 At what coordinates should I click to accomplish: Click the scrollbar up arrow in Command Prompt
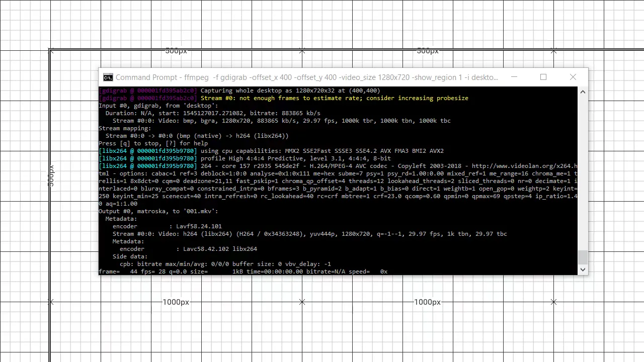click(x=583, y=92)
